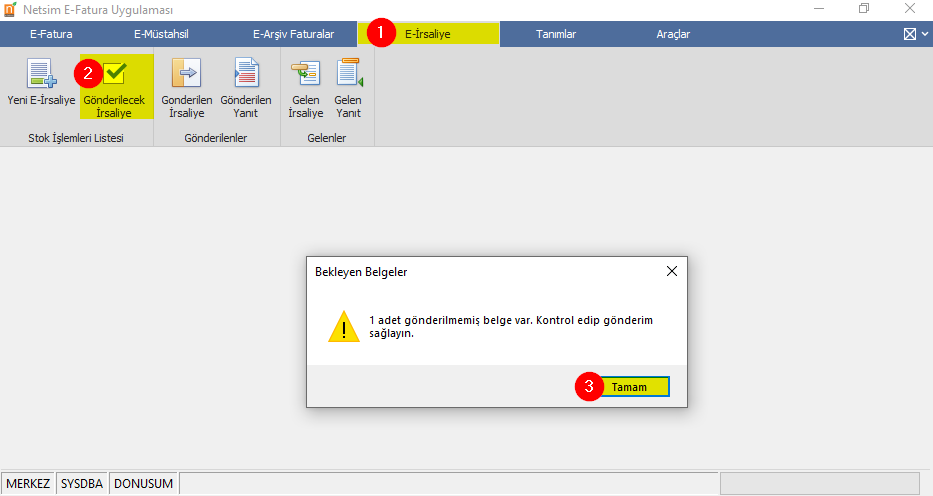Screen dimensions: 933x496
Task: Click the Gönderilenler group label
Action: point(215,138)
